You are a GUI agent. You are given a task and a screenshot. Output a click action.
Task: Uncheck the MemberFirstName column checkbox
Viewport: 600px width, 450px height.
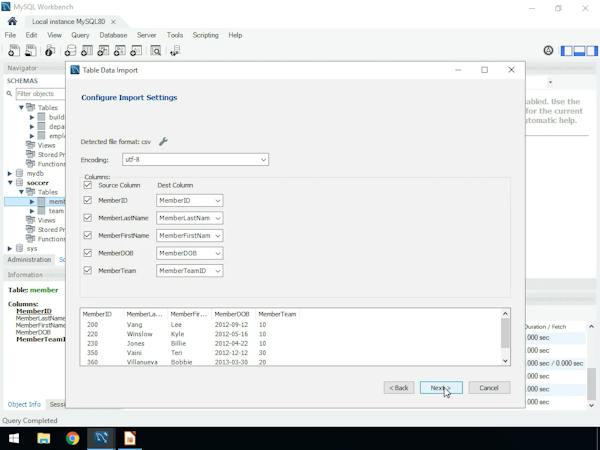pos(88,235)
